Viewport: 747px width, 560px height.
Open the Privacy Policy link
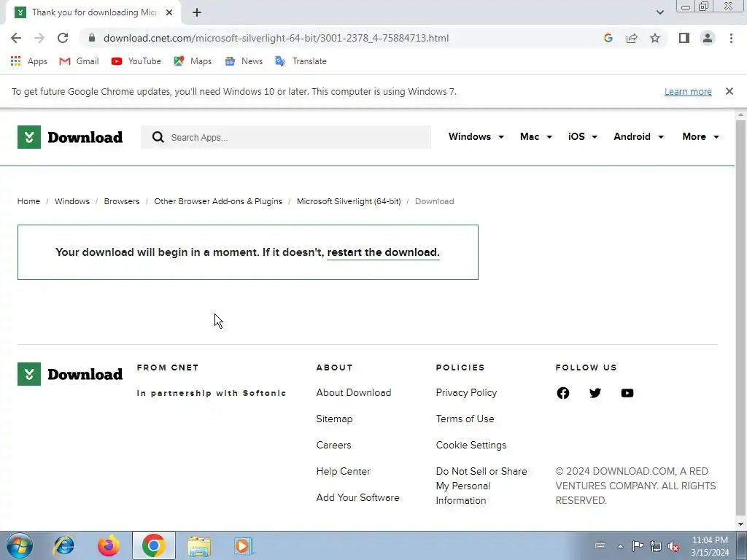[466, 393]
